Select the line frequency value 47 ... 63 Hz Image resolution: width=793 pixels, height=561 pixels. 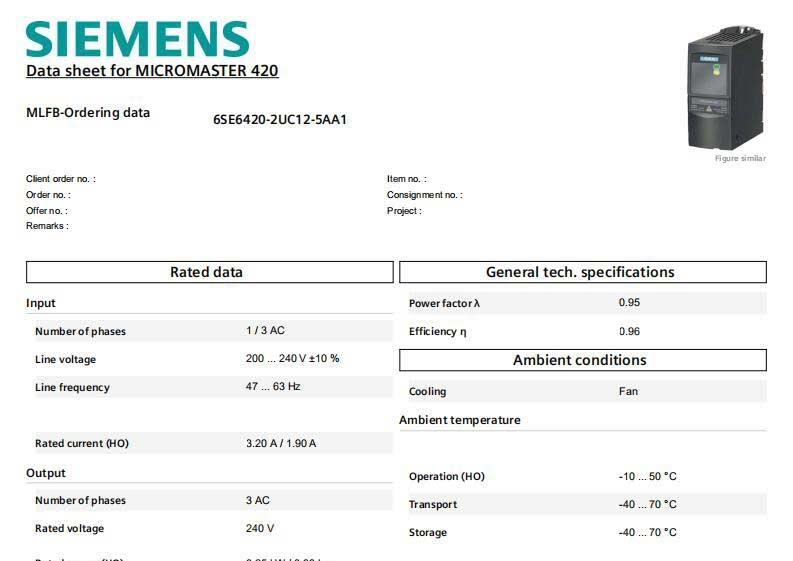(273, 386)
